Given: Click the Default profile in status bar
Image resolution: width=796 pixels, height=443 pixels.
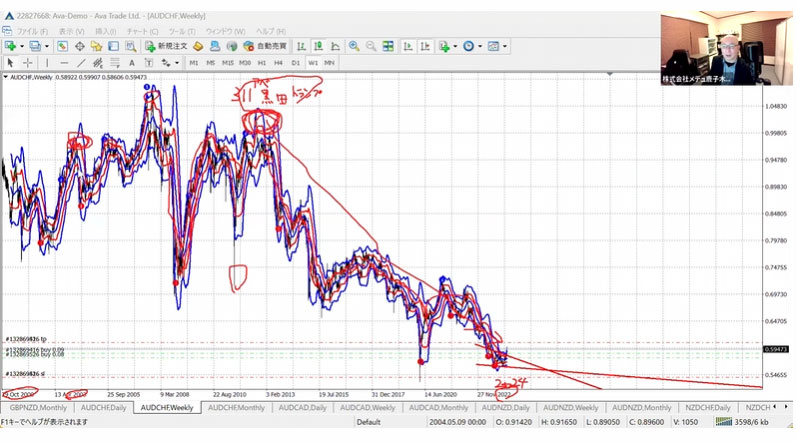Looking at the screenshot, I should pos(368,422).
